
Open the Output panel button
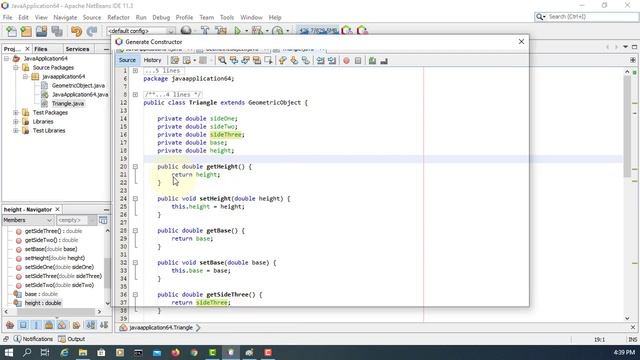point(72,339)
